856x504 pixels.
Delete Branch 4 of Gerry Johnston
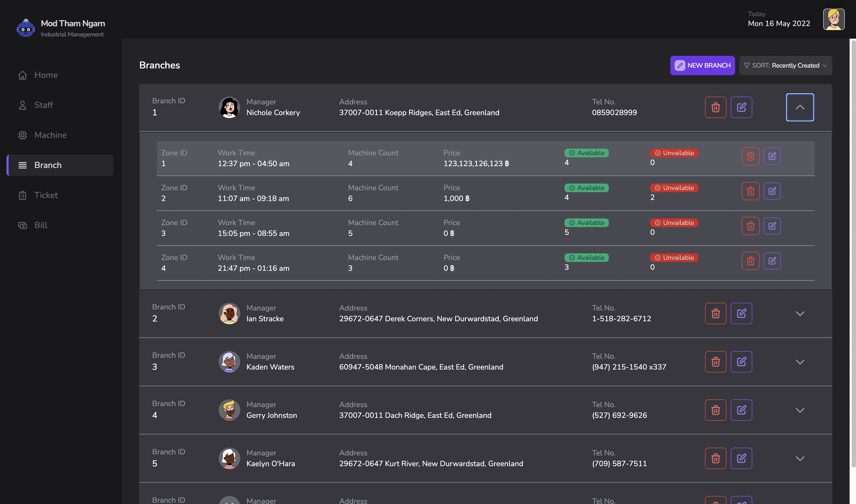click(715, 410)
